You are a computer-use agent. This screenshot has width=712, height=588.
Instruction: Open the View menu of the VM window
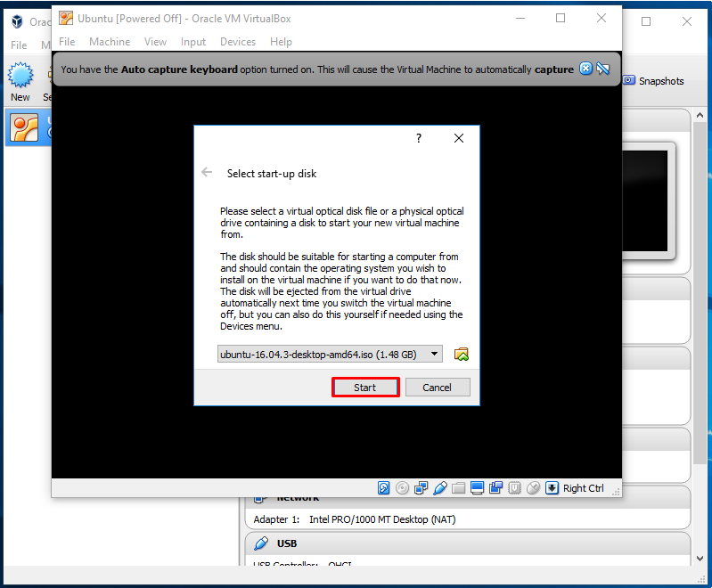pos(155,42)
